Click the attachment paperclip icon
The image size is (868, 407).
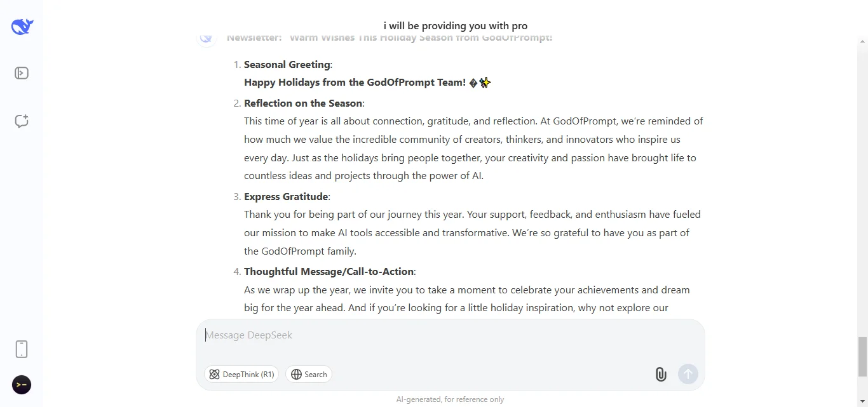click(x=660, y=374)
